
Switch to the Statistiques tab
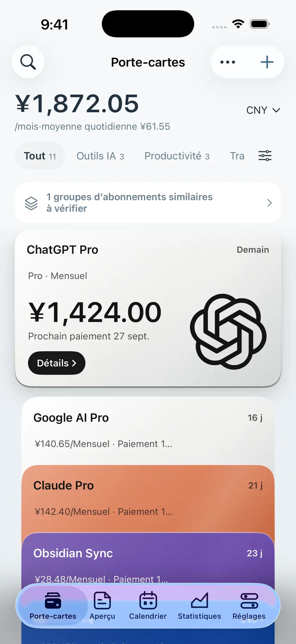pyautogui.click(x=199, y=606)
